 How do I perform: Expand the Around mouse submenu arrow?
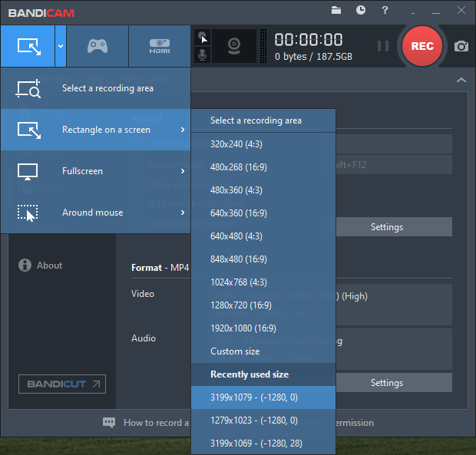click(183, 213)
